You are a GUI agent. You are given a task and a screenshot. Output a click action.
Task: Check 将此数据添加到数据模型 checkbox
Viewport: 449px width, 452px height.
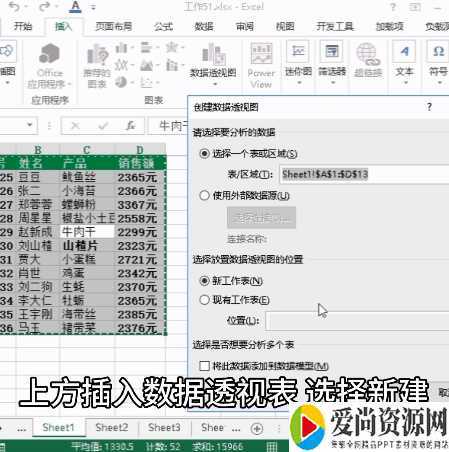[x=204, y=366]
